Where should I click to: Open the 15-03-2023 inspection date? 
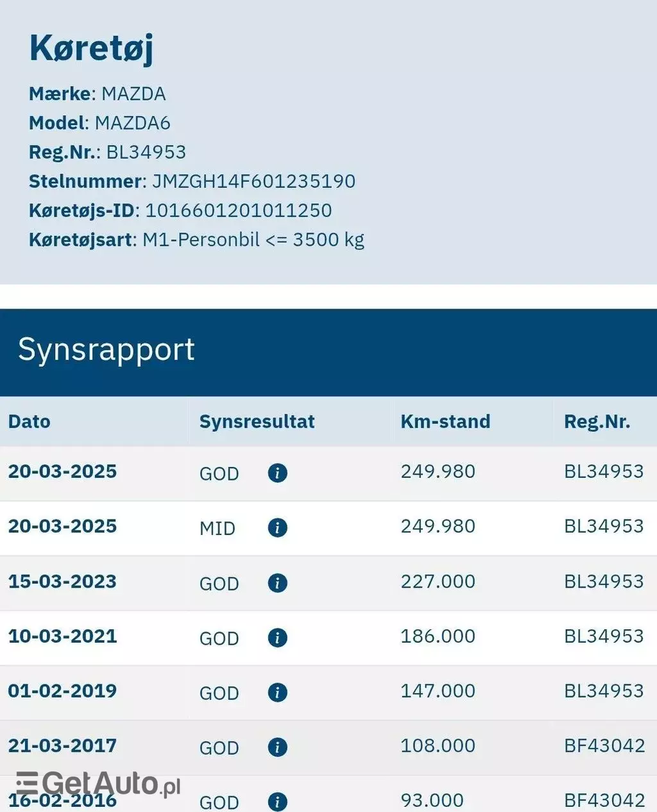(x=62, y=582)
